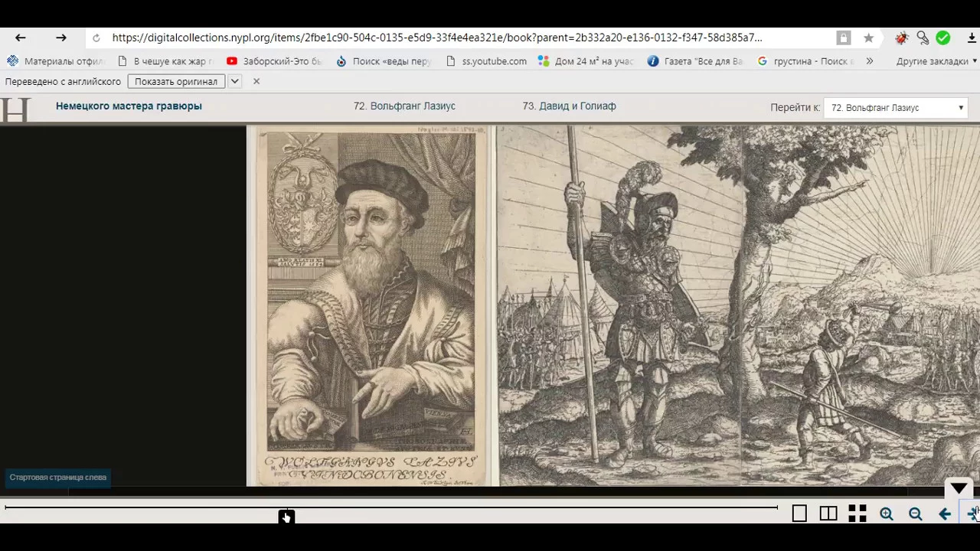Click the 'Немецкого мастера гравюры' title link

[x=129, y=106]
